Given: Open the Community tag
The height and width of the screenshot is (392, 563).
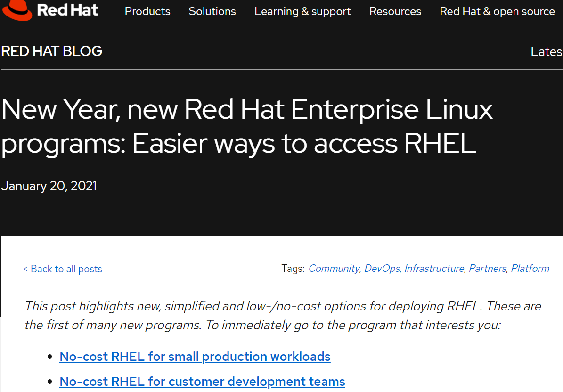Looking at the screenshot, I should [x=334, y=269].
